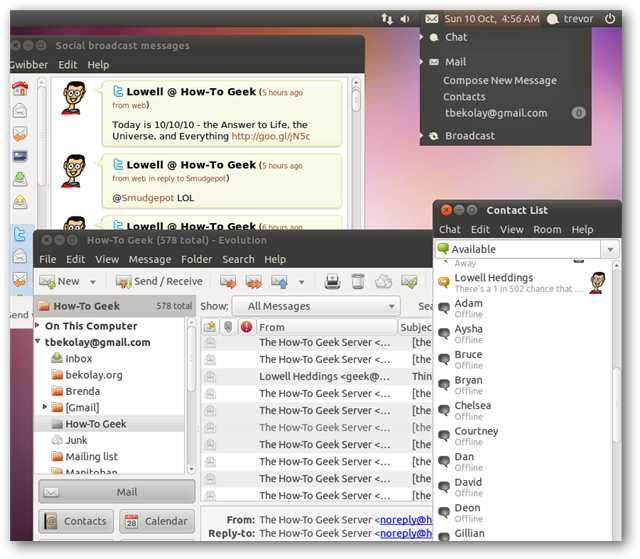The image size is (640, 559).
Task: Expand the Chat section in messaging menu
Action: tap(421, 37)
